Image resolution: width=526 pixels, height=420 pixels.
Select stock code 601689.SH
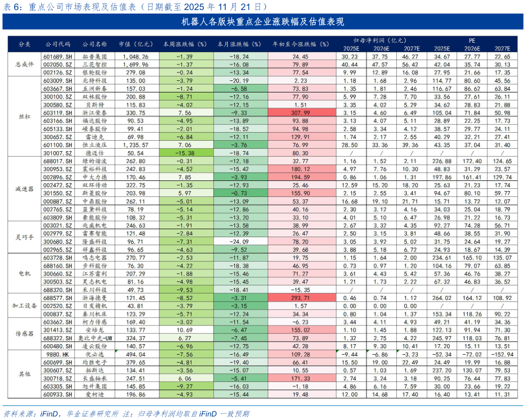(x=57, y=57)
